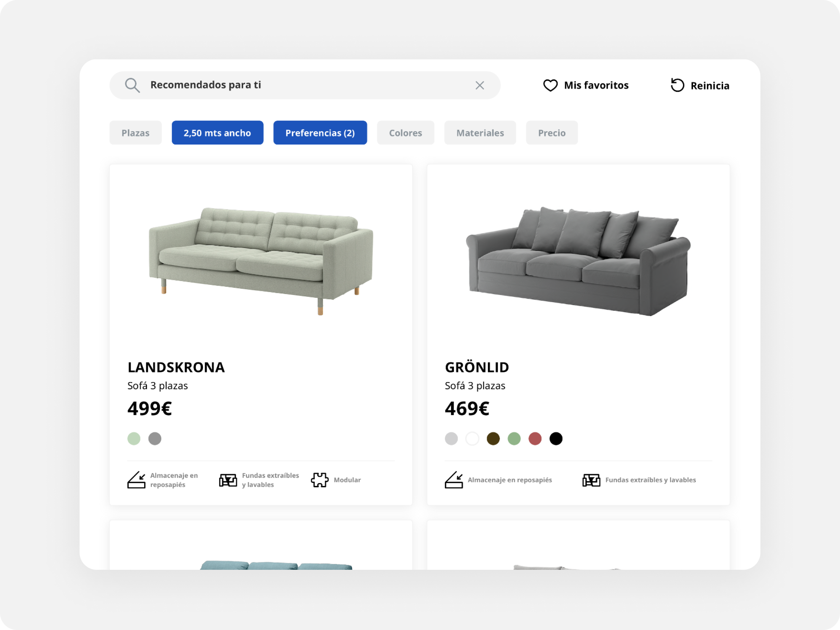
Task: Click the Reinicia reset arrow icon
Action: tap(677, 85)
